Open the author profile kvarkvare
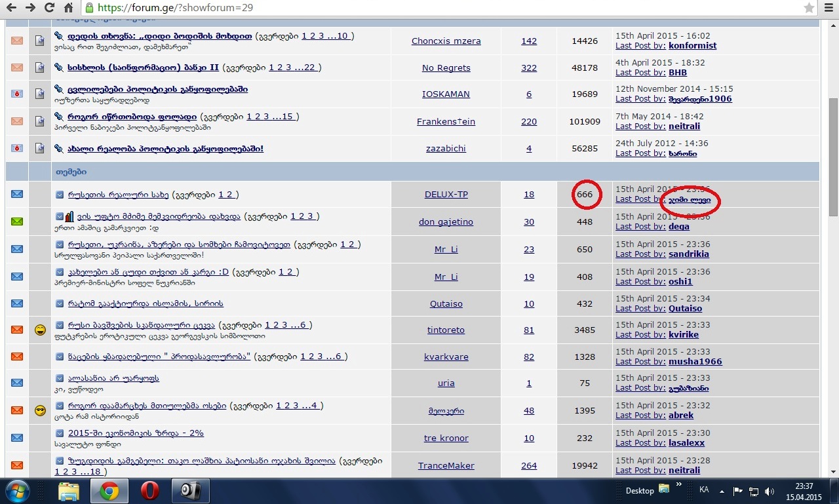Image resolution: width=839 pixels, height=504 pixels. [446, 357]
